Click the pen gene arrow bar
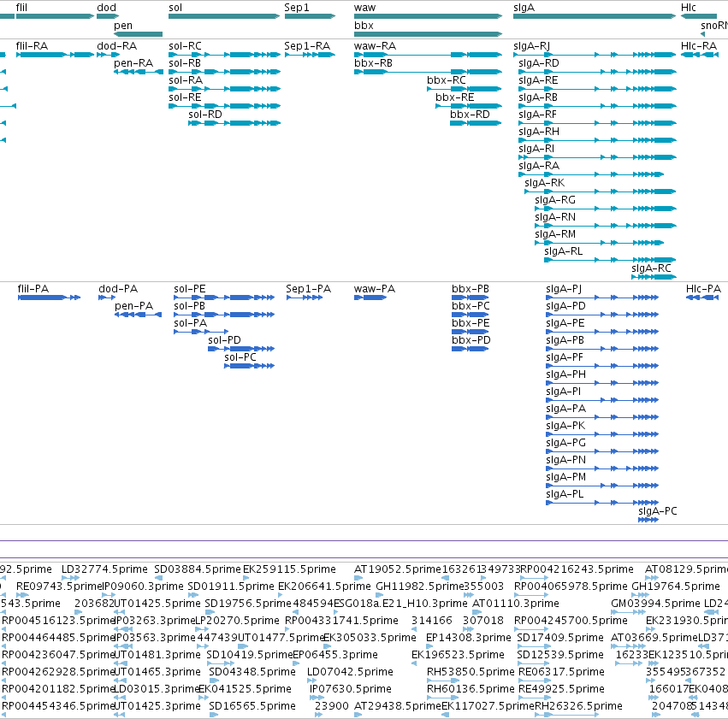728x719 pixels. point(138,34)
